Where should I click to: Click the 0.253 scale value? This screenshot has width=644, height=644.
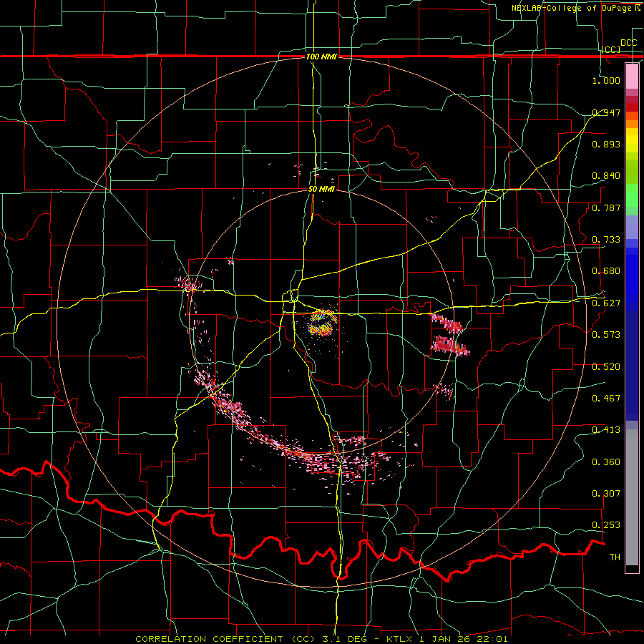pyautogui.click(x=606, y=525)
